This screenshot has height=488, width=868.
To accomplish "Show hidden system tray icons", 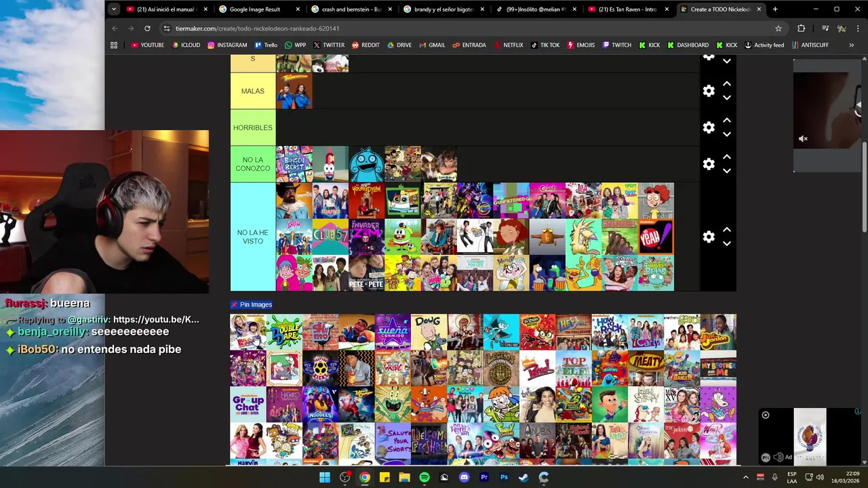I will coord(746,477).
